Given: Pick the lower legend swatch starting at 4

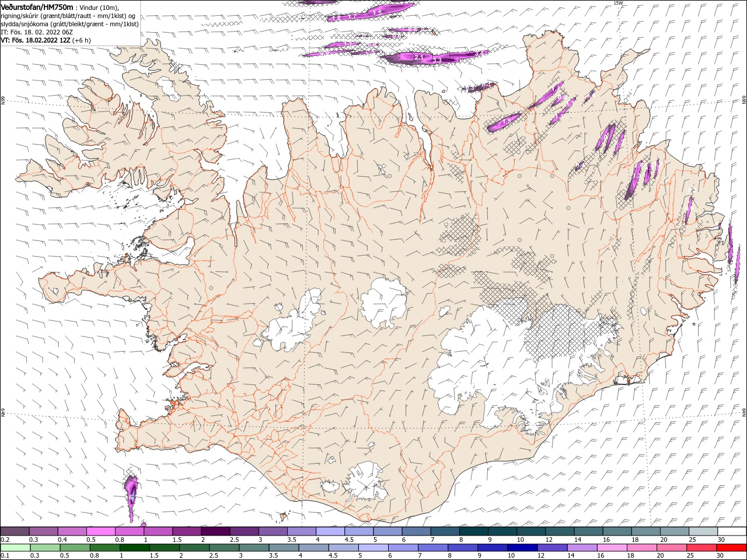Looking at the screenshot, I should click(x=313, y=548).
